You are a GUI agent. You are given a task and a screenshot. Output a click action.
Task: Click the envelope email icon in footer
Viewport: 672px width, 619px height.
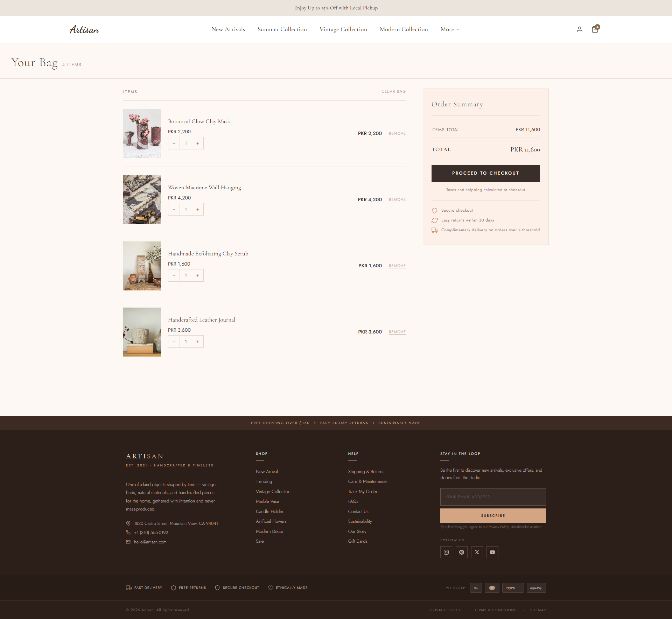[128, 542]
